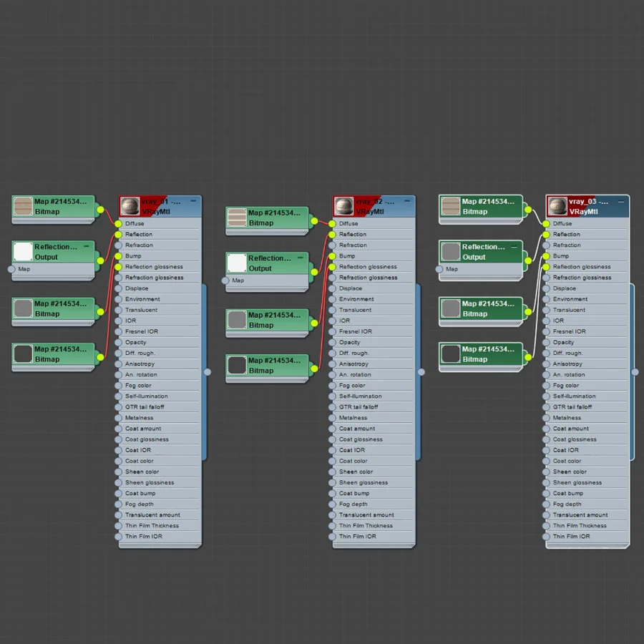Screen dimensions: 644x644
Task: Click Map input socket of vray_02 Reflection Output
Action: 225,280
